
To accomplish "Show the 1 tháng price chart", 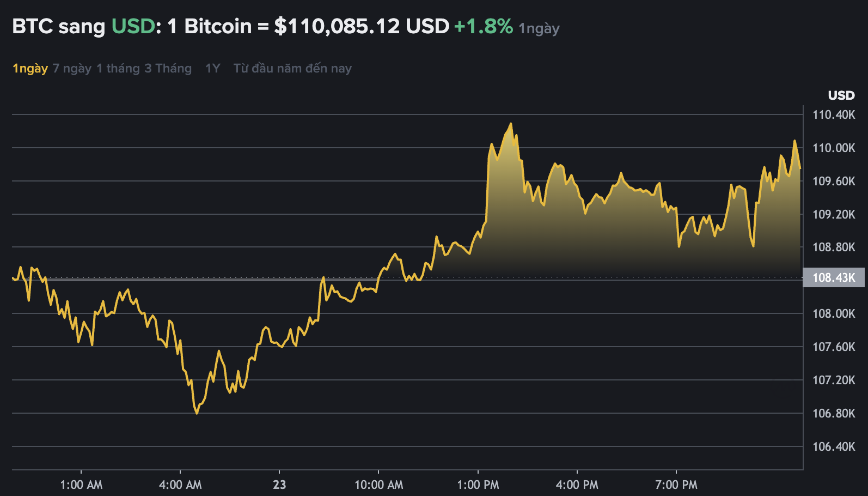I will [118, 69].
